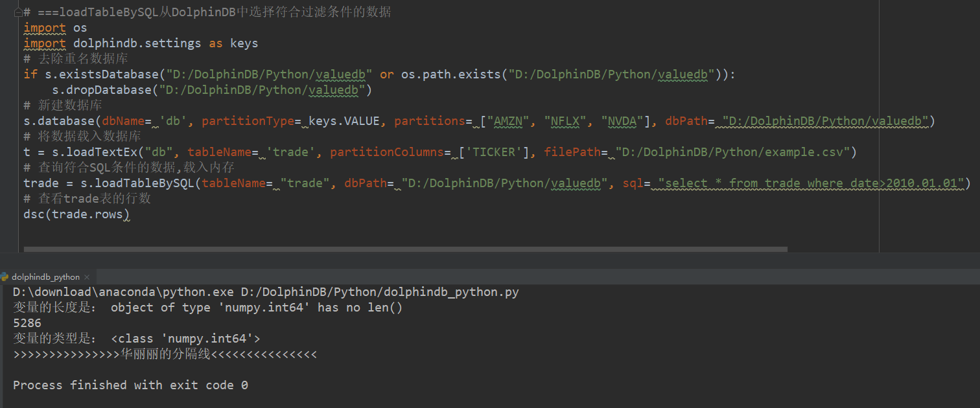Screen dimensions: 980x408
Task: Click the 华丽丽的分隔线 separator line in console
Action: pos(165,354)
